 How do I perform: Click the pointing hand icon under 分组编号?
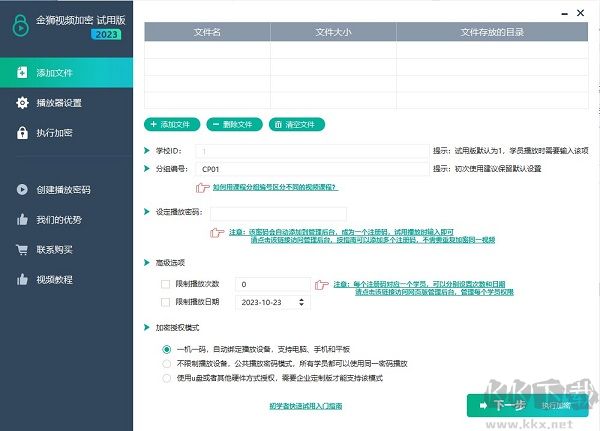202,188
